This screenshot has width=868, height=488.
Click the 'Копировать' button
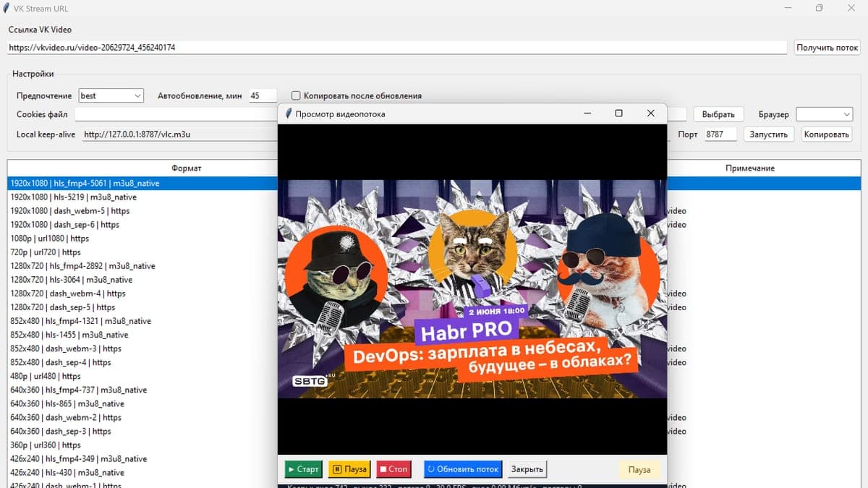pyautogui.click(x=826, y=134)
